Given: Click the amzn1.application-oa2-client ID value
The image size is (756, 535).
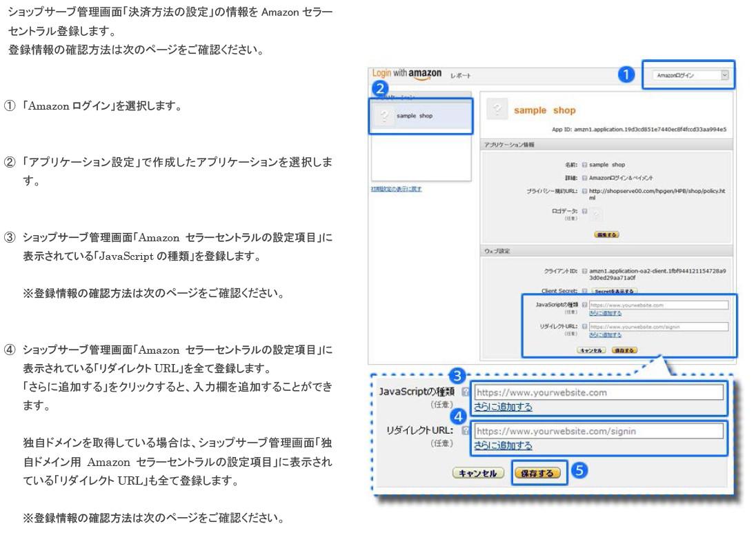Looking at the screenshot, I should tap(657, 274).
